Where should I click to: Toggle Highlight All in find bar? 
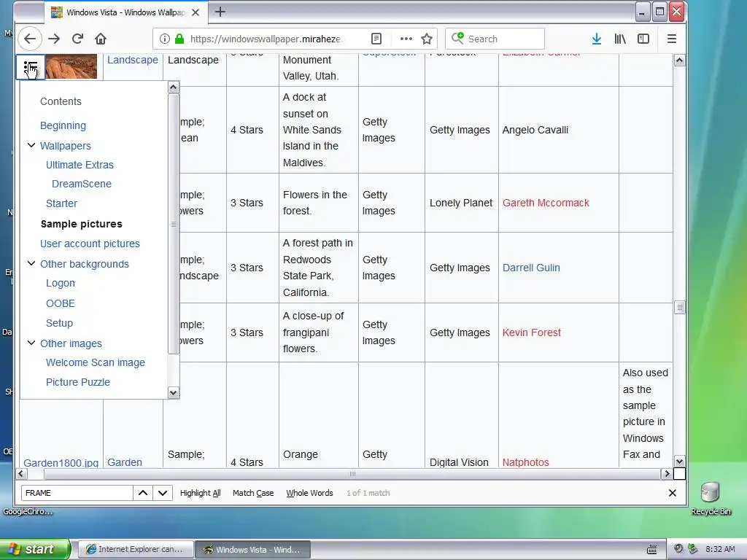200,493
